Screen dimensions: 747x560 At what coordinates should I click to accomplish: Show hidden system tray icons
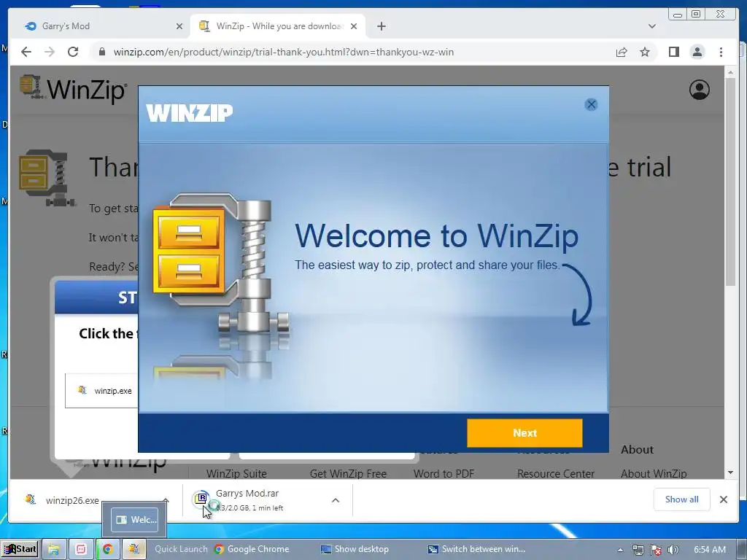620,550
